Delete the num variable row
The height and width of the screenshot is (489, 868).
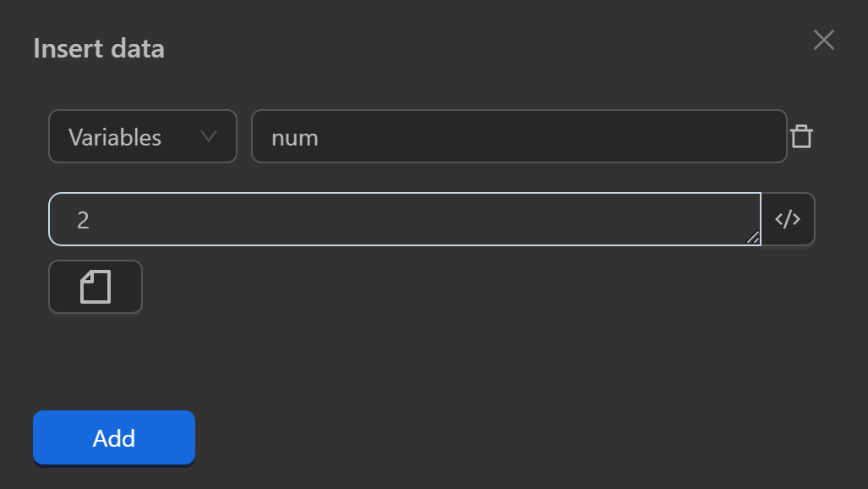coord(801,136)
